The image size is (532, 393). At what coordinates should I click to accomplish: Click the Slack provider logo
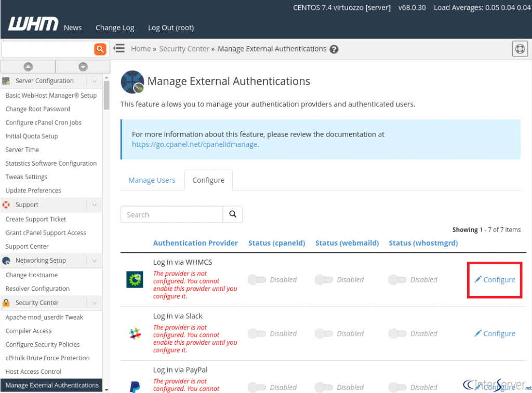coord(135,334)
